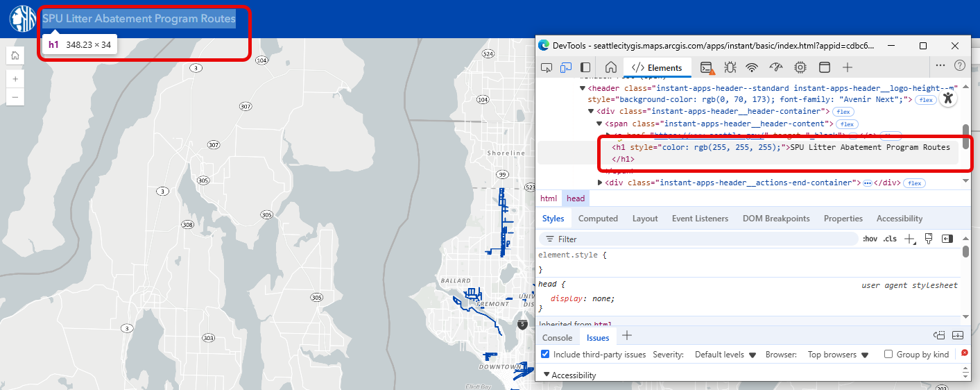Open the Default levels severity dropdown
The image size is (980, 390).
[x=725, y=355]
